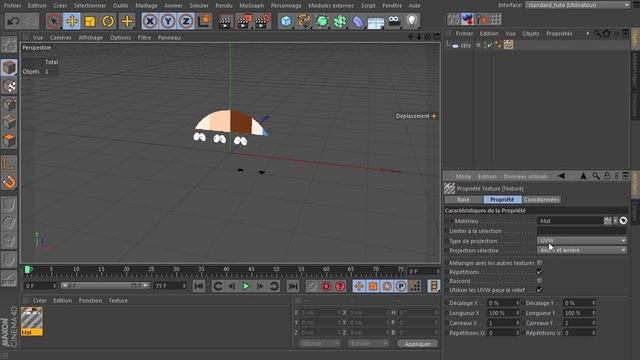Open the Interface layout dropdown
This screenshot has width=640, height=360.
point(578,5)
